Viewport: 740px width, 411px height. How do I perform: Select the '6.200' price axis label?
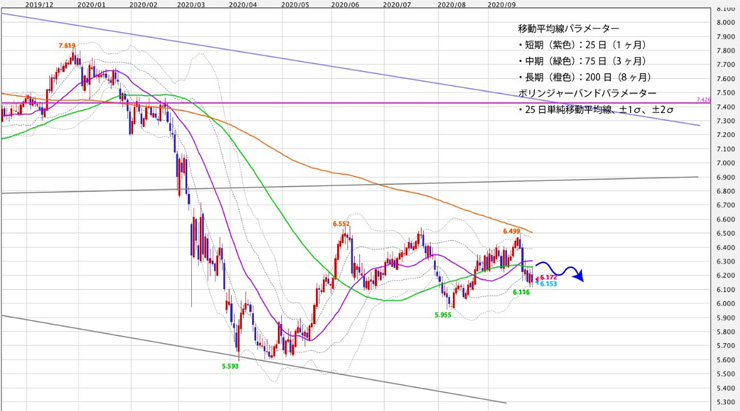click(725, 276)
